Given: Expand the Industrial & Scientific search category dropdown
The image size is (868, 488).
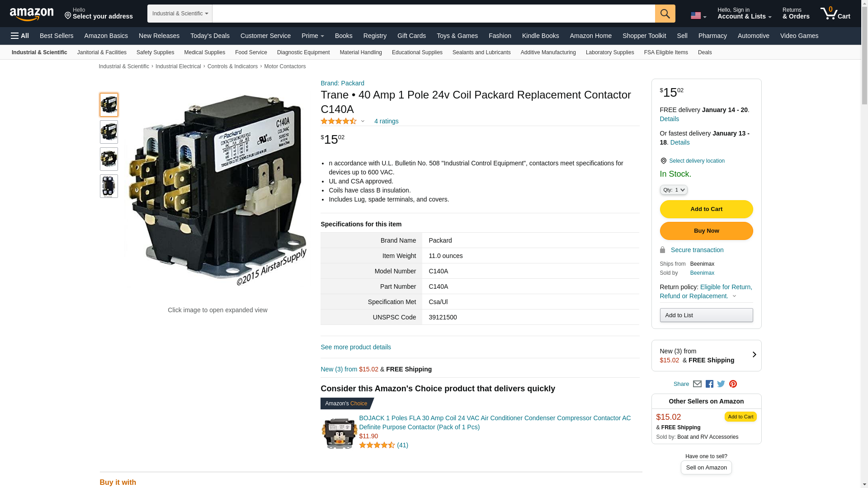Looking at the screenshot, I should [x=180, y=14].
